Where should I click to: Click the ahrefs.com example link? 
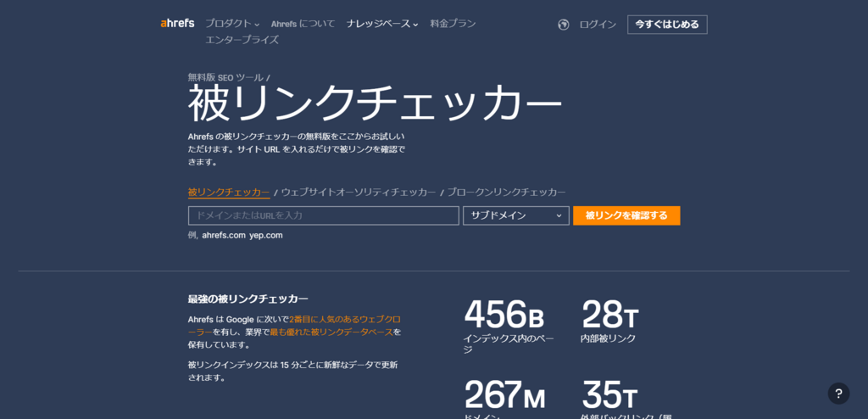(224, 235)
